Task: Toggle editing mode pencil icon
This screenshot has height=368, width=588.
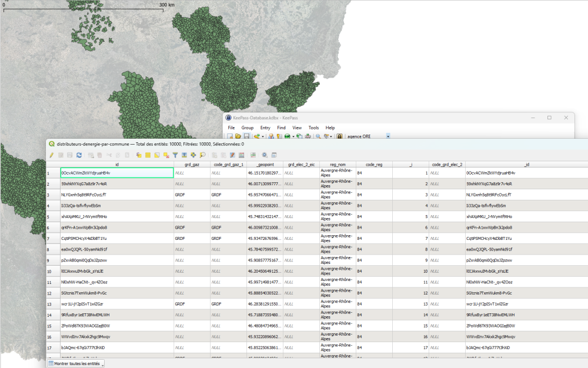Action: pos(52,155)
